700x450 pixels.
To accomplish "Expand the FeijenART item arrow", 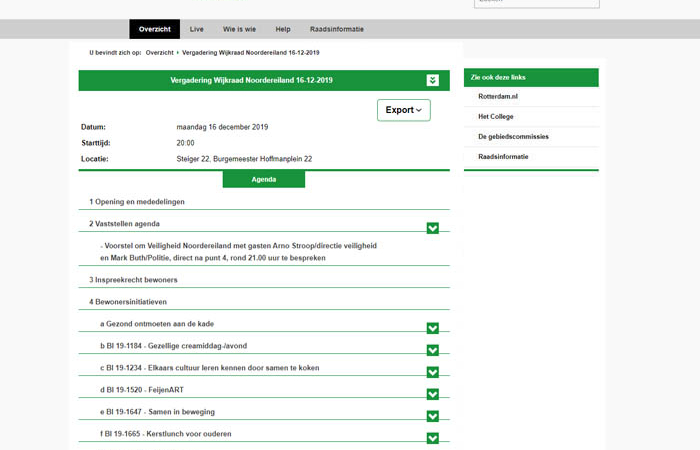I will 432,394.
